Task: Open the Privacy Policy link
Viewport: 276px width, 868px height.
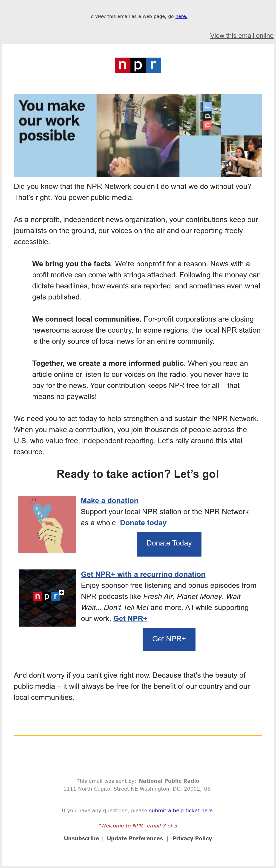Action: point(192,838)
